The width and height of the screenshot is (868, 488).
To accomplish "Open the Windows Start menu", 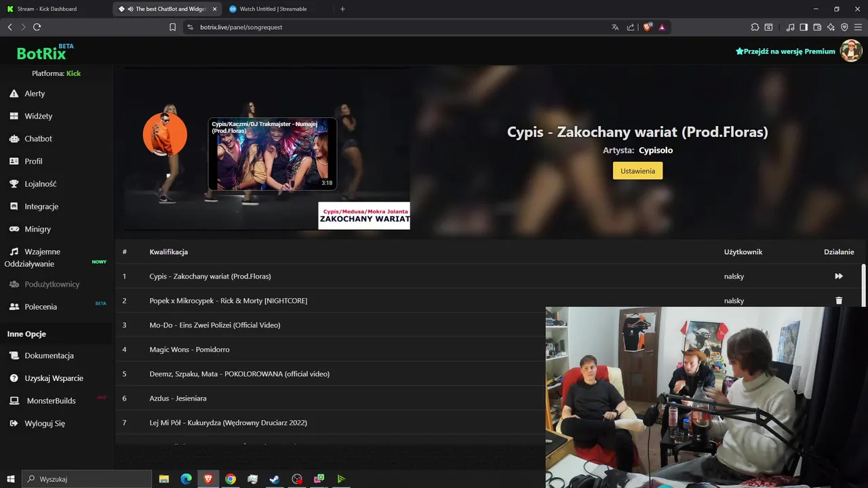I will [x=11, y=479].
